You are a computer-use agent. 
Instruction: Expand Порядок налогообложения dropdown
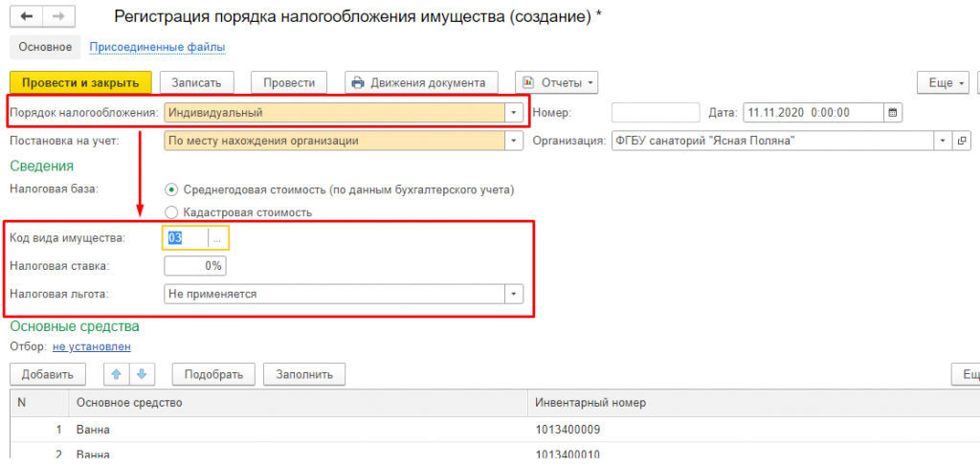point(515,113)
